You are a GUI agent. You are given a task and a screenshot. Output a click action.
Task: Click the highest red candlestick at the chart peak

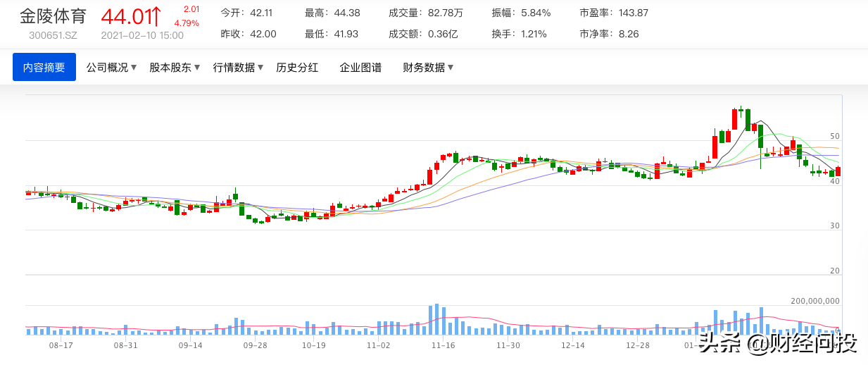[734, 118]
